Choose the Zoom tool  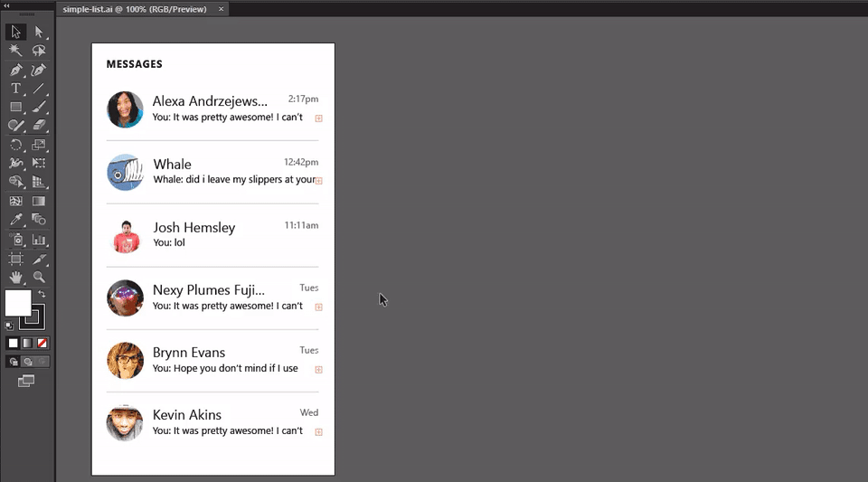coord(39,277)
